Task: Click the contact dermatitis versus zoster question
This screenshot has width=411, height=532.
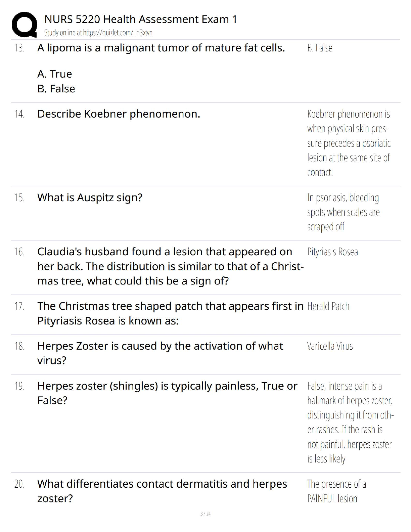Action: point(162,491)
